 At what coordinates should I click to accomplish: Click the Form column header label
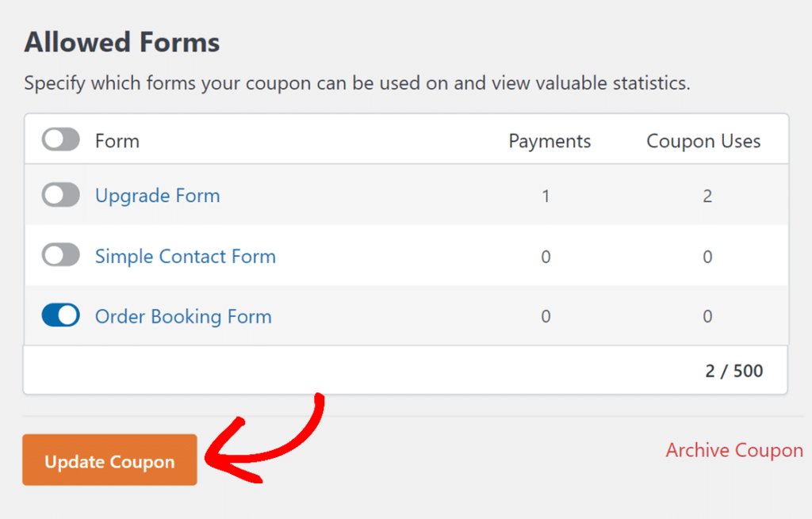click(117, 140)
